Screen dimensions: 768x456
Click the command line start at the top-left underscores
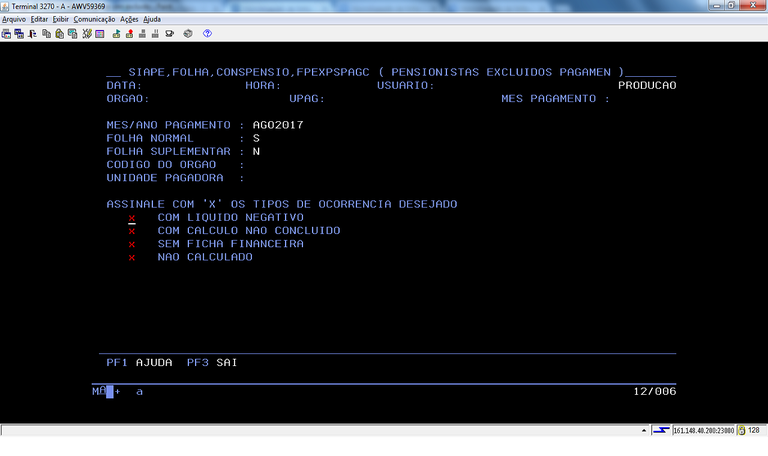coord(114,72)
